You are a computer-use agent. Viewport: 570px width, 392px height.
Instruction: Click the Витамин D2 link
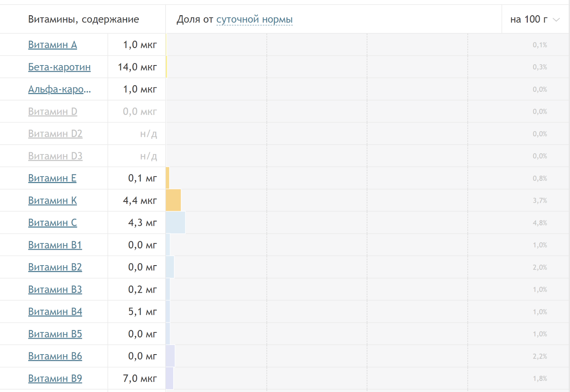pyautogui.click(x=55, y=134)
